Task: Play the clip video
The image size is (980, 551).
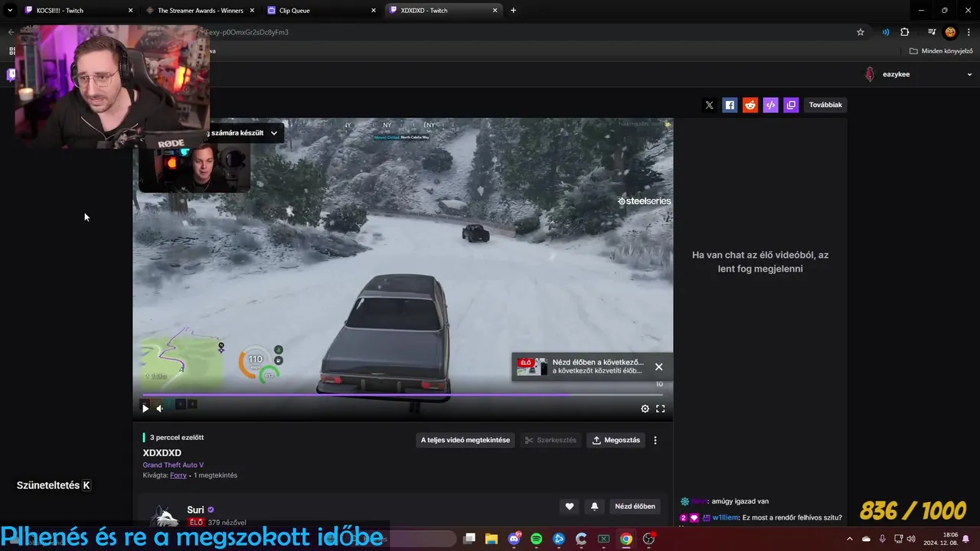Action: [145, 409]
